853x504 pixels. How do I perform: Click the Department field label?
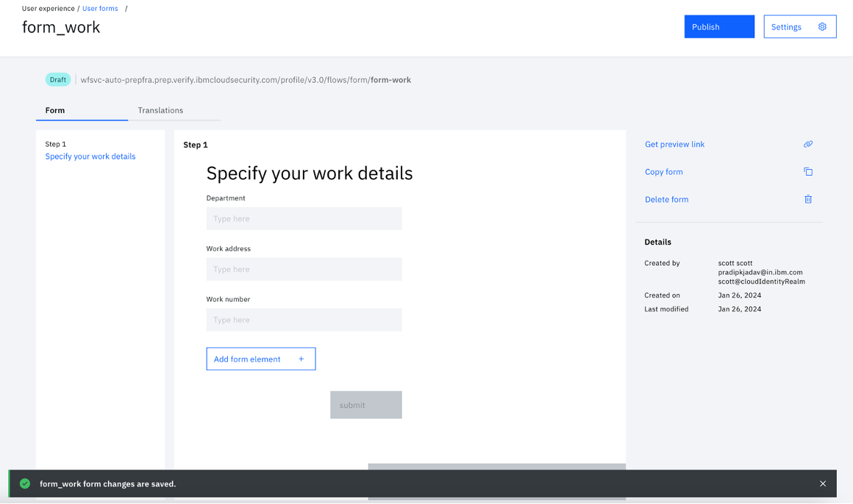226,198
